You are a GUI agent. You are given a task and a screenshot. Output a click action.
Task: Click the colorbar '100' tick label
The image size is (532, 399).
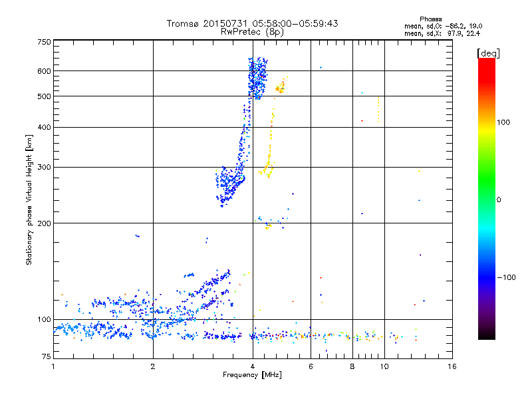503,122
